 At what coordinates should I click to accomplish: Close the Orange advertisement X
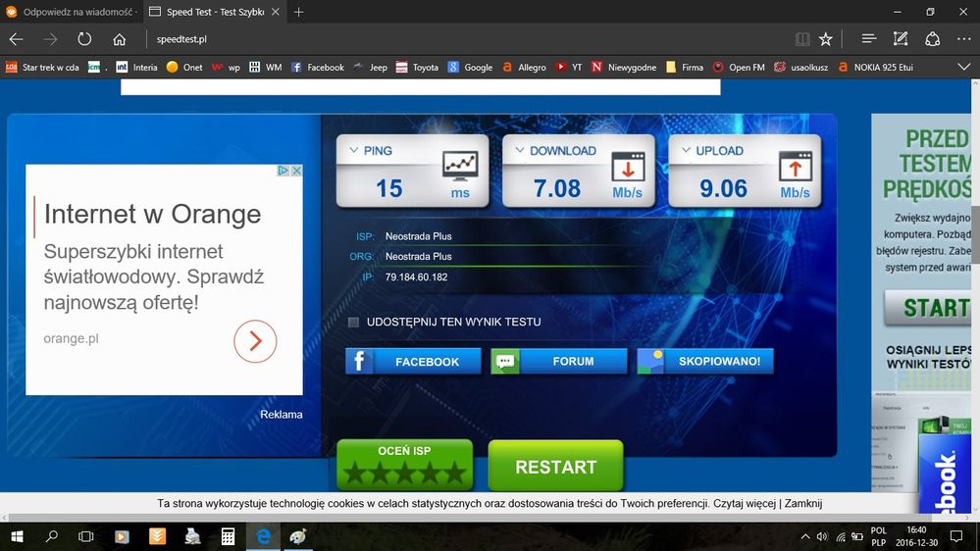[x=297, y=171]
